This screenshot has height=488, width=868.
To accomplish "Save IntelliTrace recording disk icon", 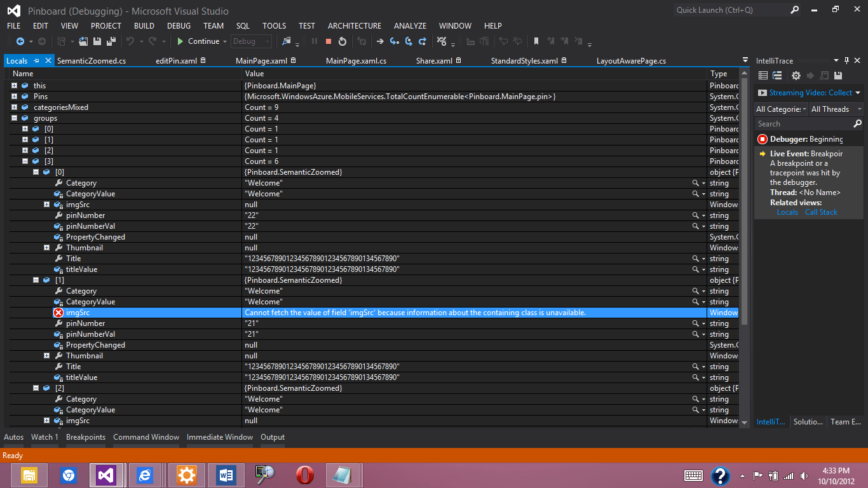I will [838, 76].
